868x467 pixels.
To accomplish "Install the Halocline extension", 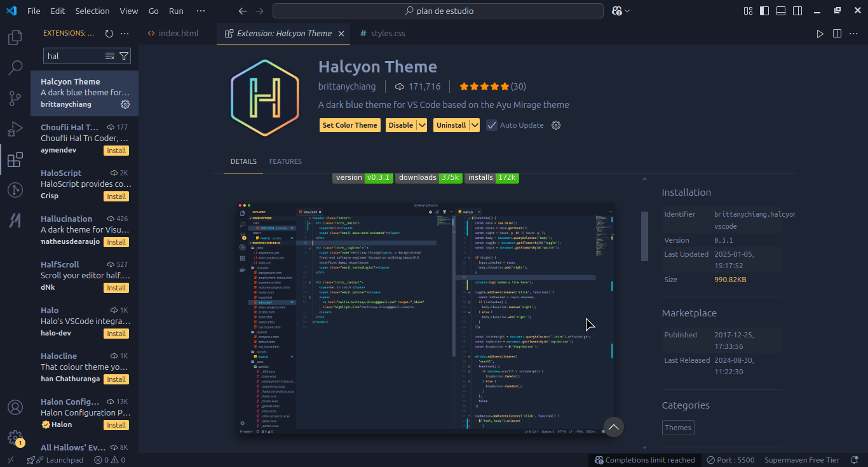I will click(116, 379).
